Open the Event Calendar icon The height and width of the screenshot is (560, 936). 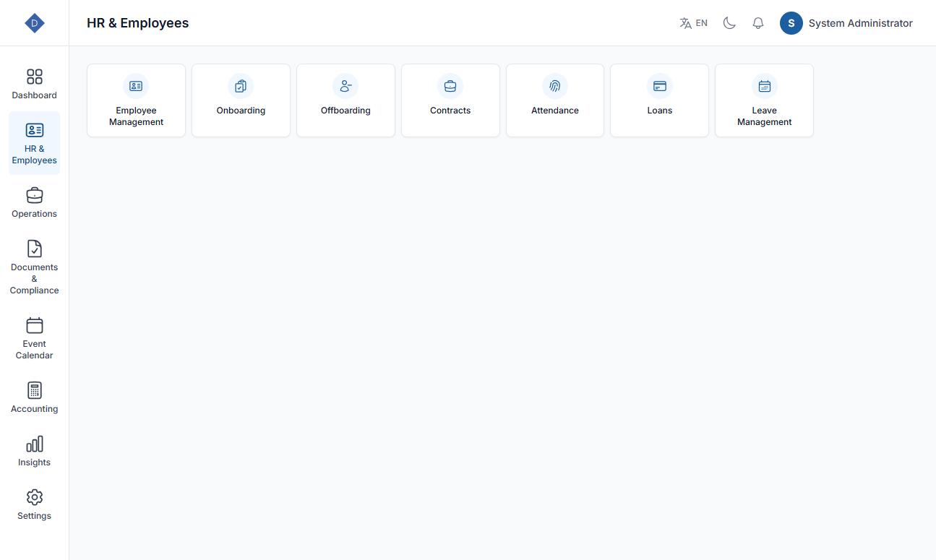(x=35, y=325)
